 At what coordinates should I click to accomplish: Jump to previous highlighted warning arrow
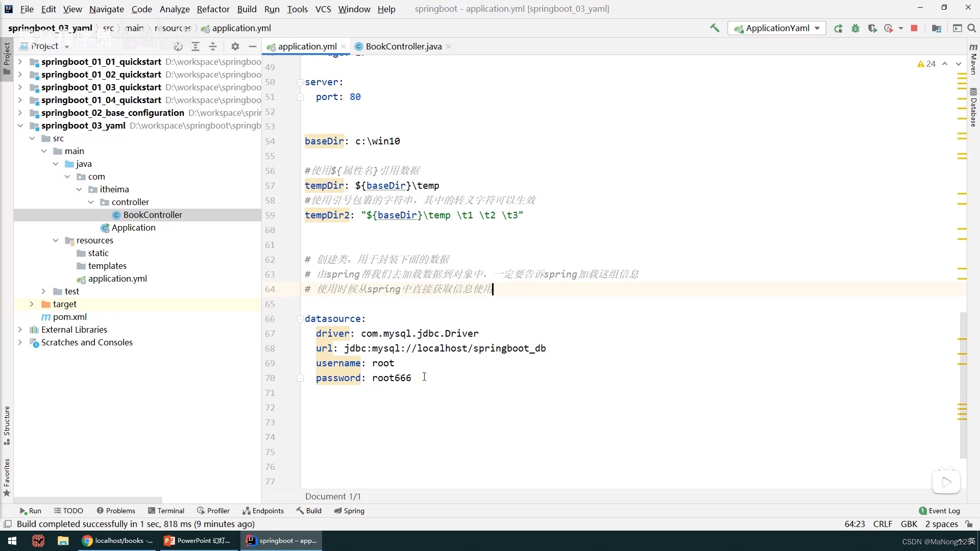click(x=945, y=64)
